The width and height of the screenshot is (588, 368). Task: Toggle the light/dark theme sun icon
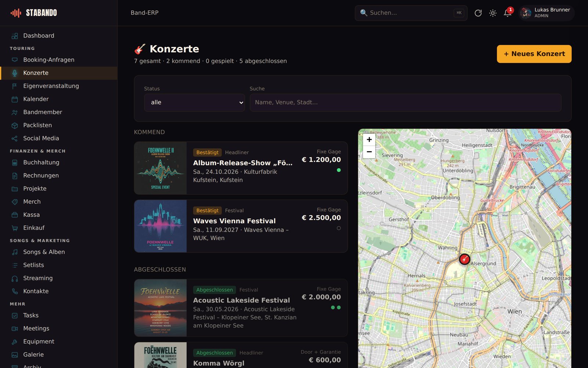pos(493,13)
